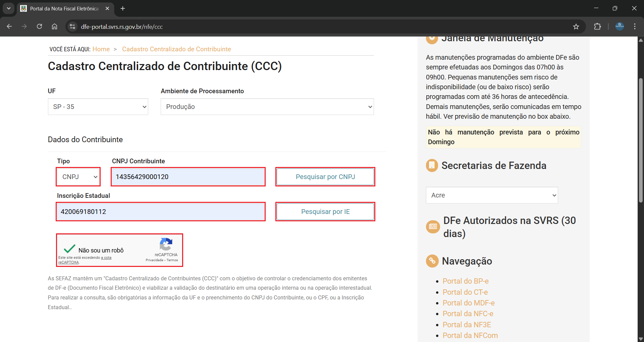Expand the UF dropdown showing SP - 35
Image resolution: width=644 pixels, height=342 pixels.
[98, 107]
